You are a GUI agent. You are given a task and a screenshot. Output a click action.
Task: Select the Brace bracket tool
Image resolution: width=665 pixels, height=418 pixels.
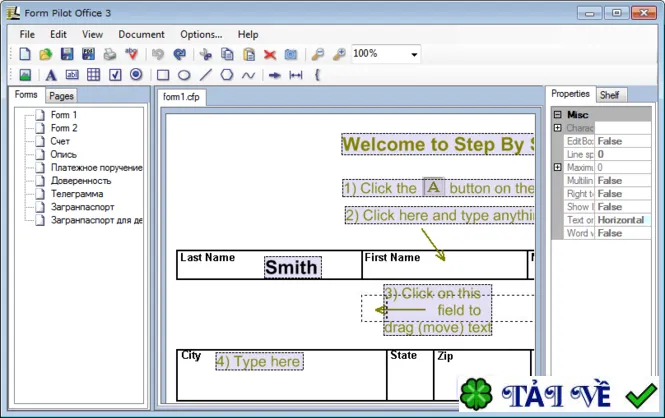coord(317,75)
